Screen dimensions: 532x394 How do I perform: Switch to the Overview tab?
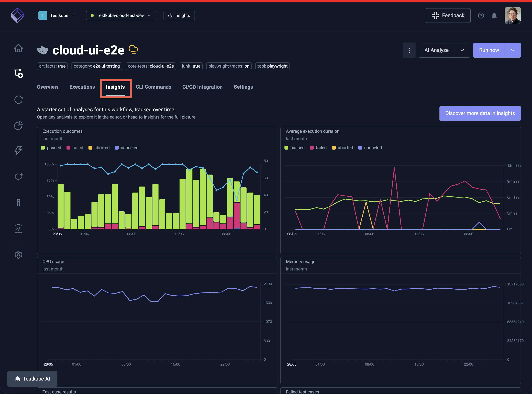(x=47, y=87)
